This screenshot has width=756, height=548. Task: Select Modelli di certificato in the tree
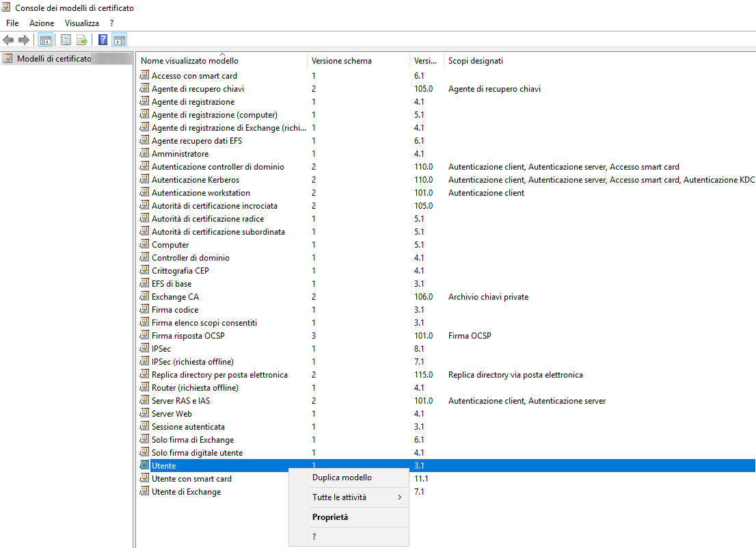(x=54, y=59)
